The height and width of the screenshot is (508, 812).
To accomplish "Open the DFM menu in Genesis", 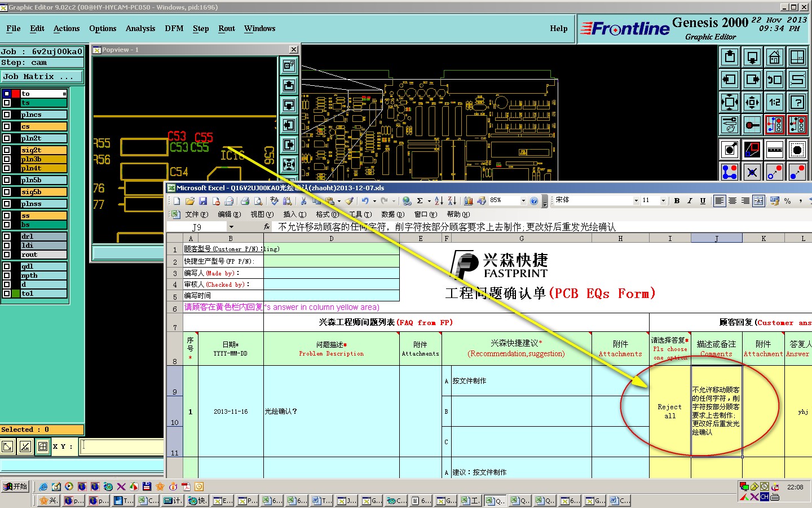I will pyautogui.click(x=174, y=28).
